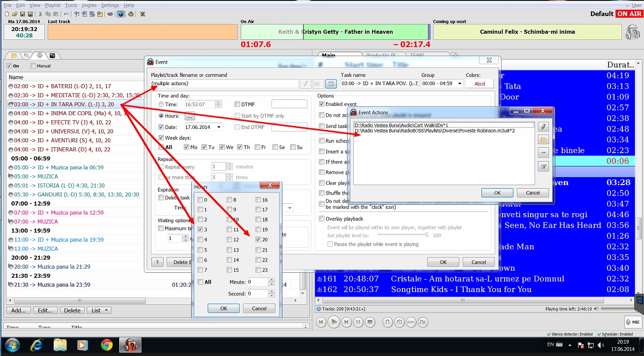The height and width of the screenshot is (356, 644).
Task: Open the Jingles menu
Action: (89, 5)
